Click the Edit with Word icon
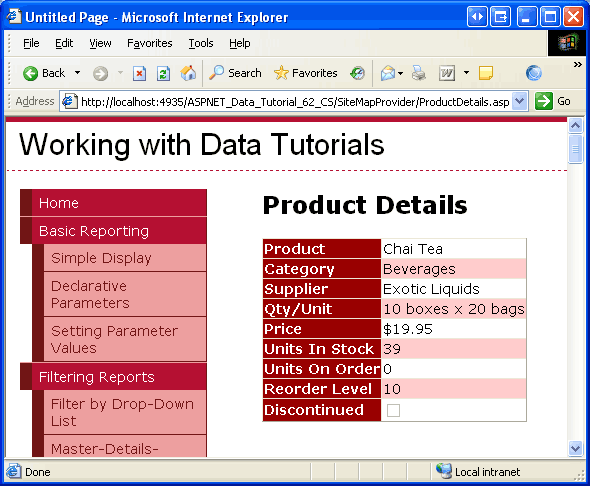Viewport: 590px width, 486px height. click(x=447, y=73)
